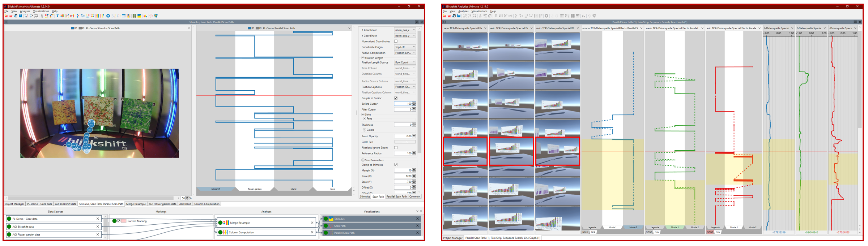Open the Visualizations menu in the right window
This screenshot has width=868, height=246.
(x=479, y=11)
